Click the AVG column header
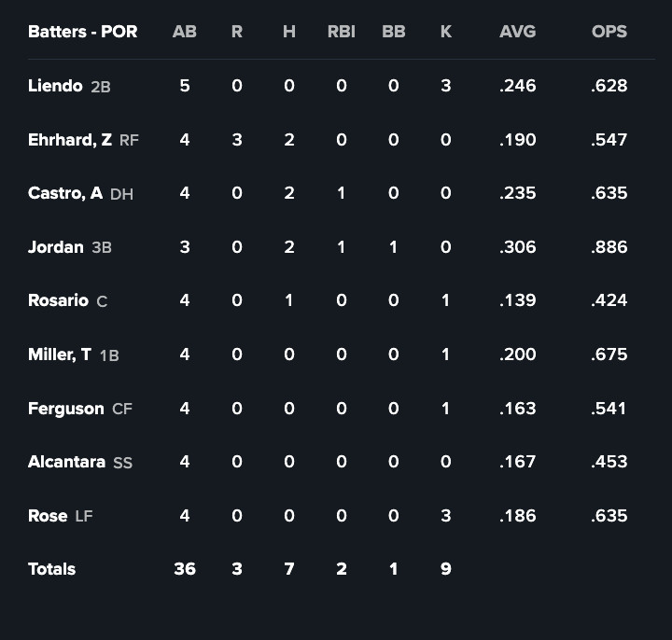This screenshot has width=672, height=640. point(517,32)
